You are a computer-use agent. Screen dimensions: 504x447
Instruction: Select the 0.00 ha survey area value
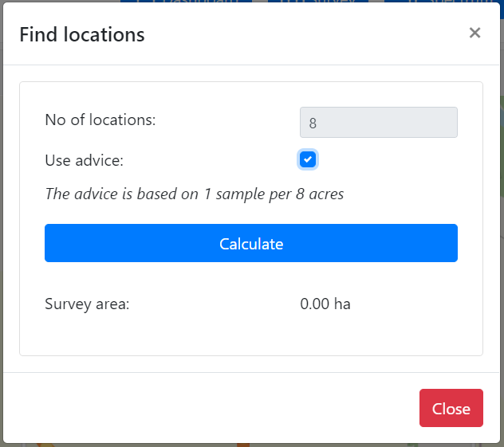point(325,304)
